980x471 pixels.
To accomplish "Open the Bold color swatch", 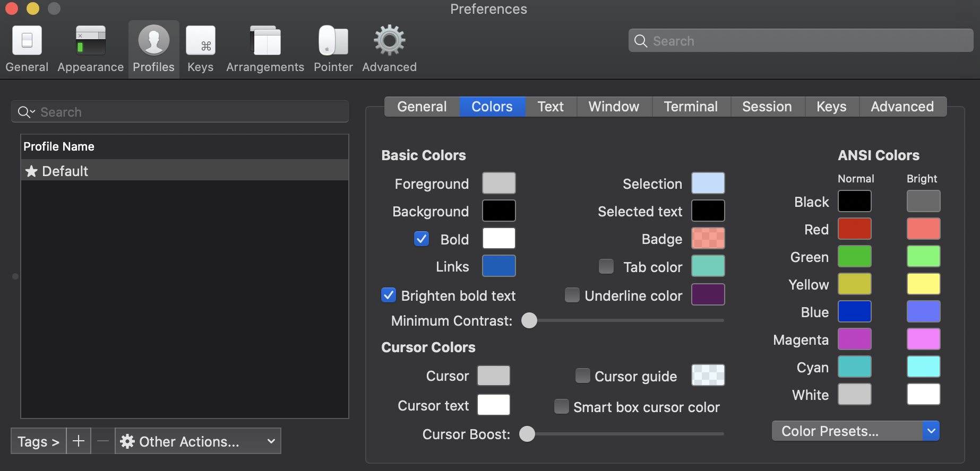I will point(499,238).
